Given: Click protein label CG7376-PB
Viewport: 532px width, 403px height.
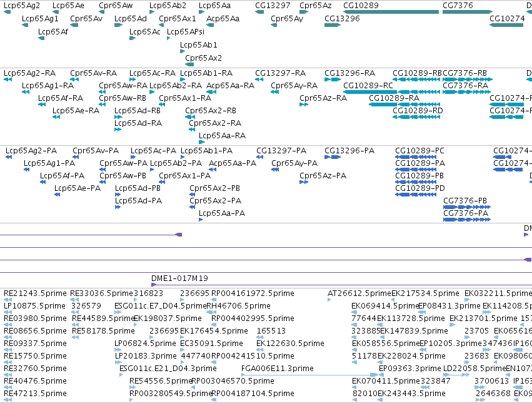Looking at the screenshot, I should [x=465, y=201].
